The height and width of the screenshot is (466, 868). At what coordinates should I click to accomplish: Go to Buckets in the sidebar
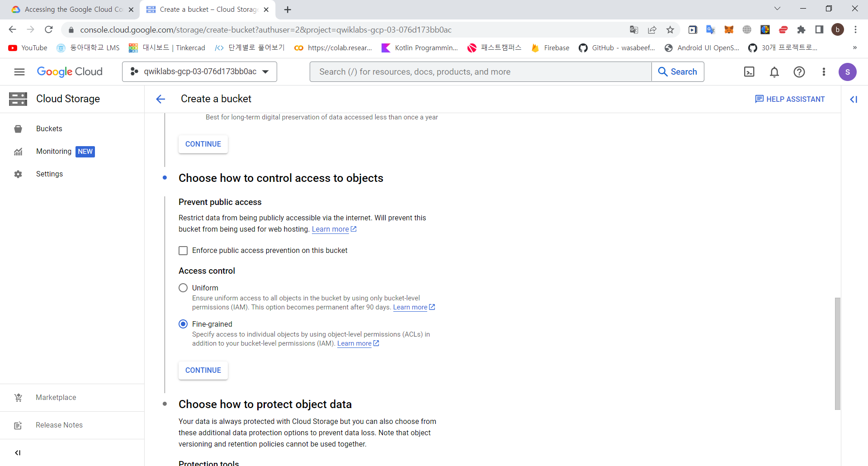(49, 128)
